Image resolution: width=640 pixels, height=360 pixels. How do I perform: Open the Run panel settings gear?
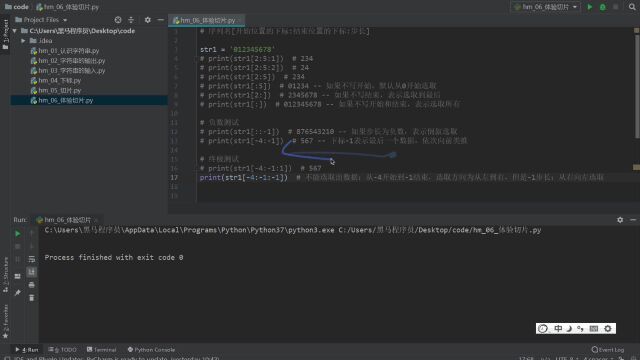pyautogui.click(x=620, y=220)
